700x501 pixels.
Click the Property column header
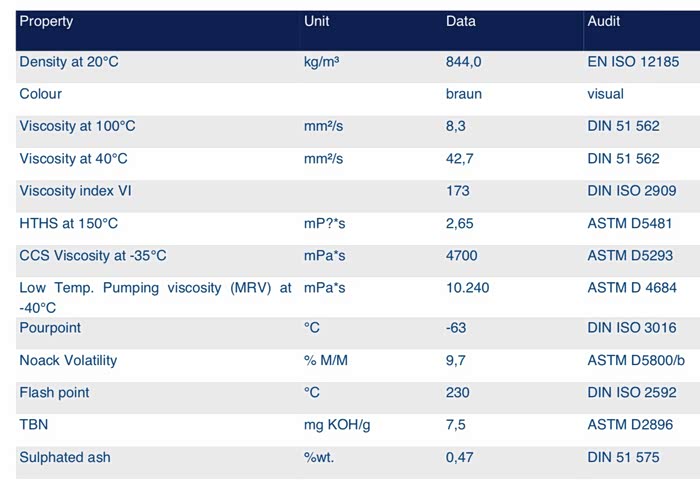point(47,21)
